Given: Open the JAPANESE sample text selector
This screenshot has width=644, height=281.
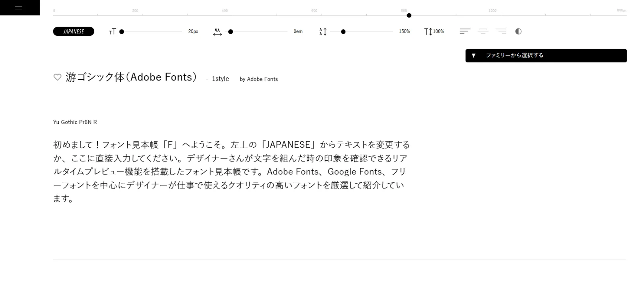Looking at the screenshot, I should (x=74, y=31).
